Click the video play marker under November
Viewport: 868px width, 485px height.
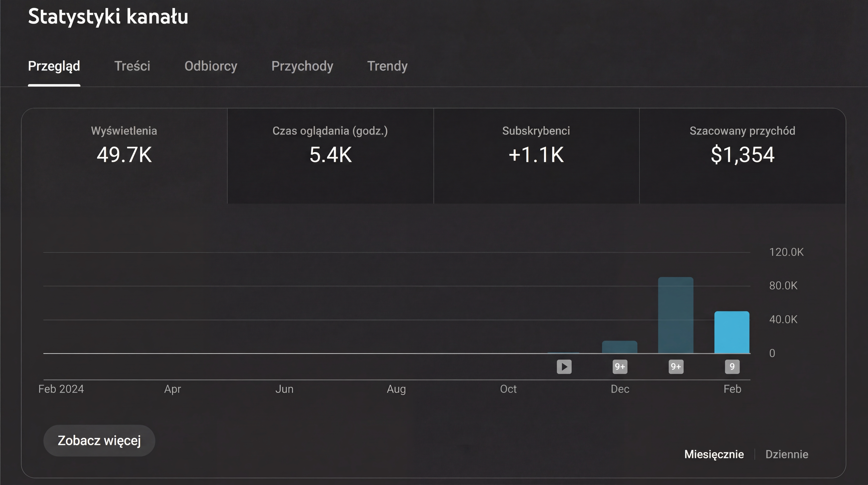click(x=564, y=367)
